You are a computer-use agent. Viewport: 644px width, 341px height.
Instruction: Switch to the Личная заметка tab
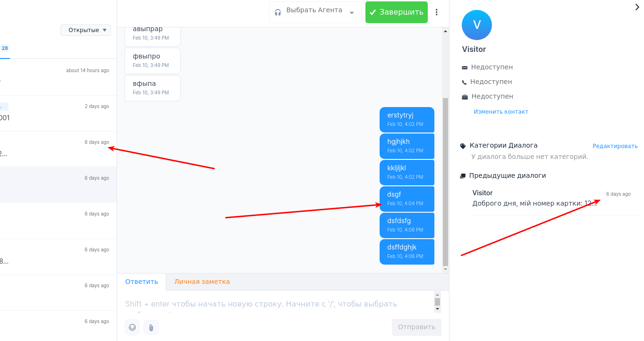202,281
